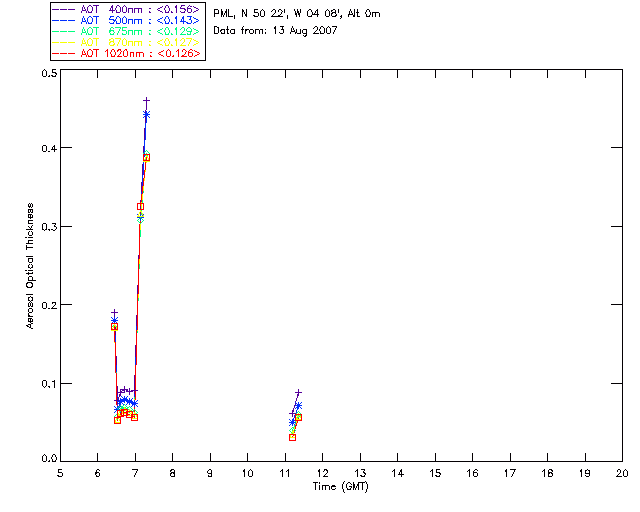Click the 0.5 y-axis tick label
The height and width of the screenshot is (512, 640).
coord(49,73)
